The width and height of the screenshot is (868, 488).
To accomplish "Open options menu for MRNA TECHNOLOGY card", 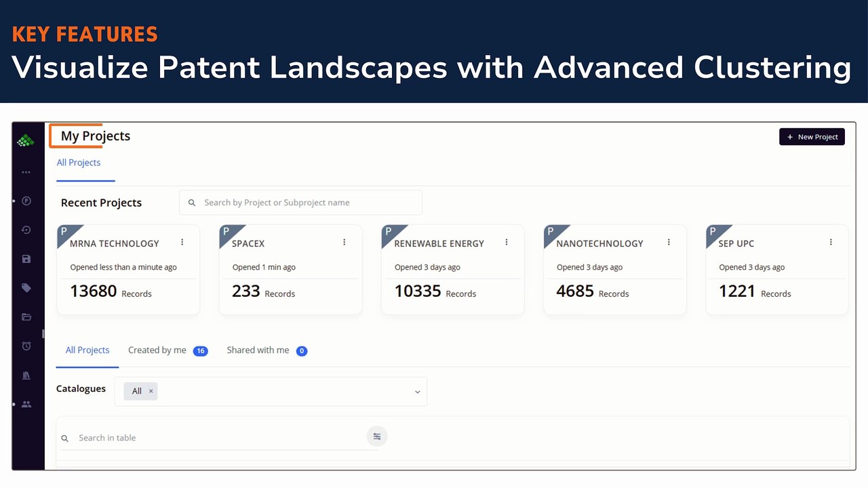I will click(182, 242).
